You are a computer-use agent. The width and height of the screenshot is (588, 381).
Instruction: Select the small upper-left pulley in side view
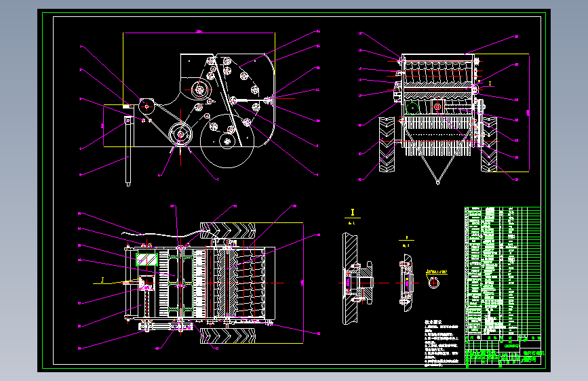click(146, 106)
